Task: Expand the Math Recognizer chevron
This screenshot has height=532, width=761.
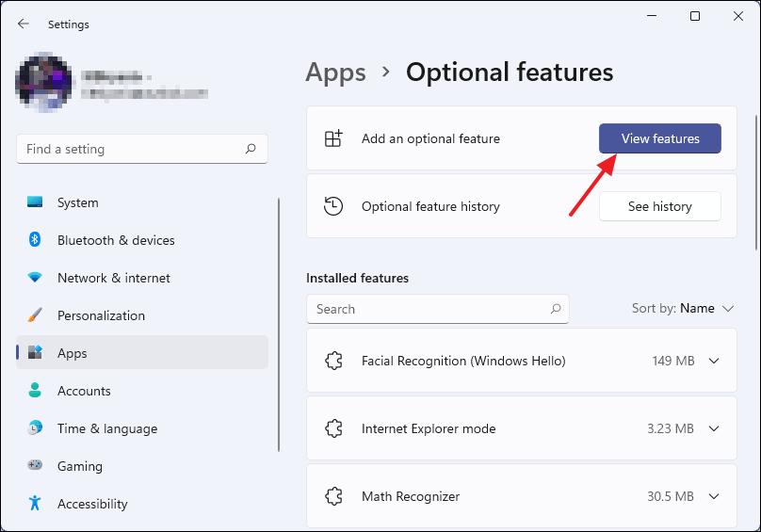Action: (713, 496)
